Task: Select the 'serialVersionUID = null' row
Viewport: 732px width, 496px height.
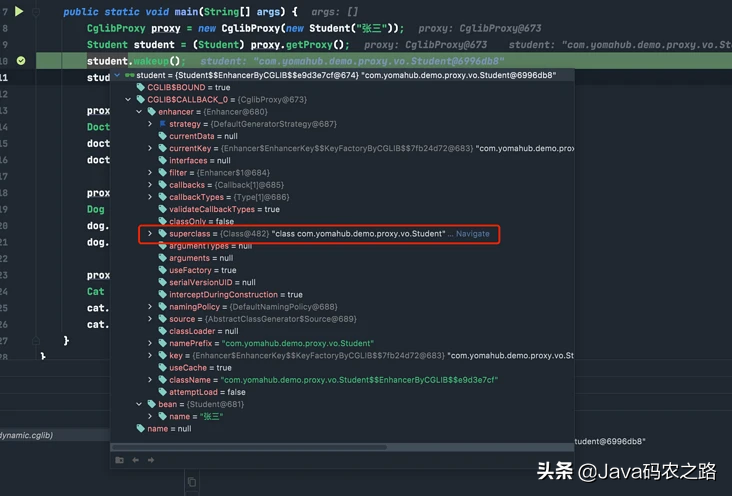Action: pyautogui.click(x=342, y=282)
